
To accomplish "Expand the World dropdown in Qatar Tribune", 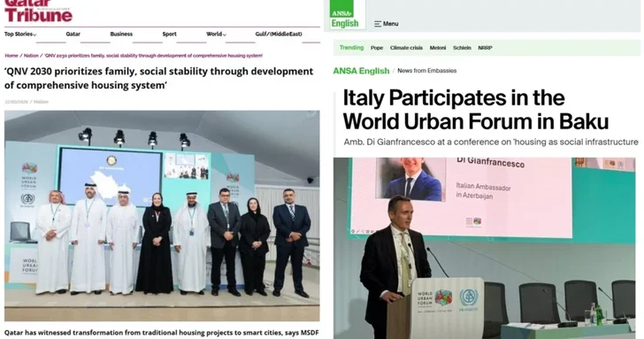I will coord(216,35).
